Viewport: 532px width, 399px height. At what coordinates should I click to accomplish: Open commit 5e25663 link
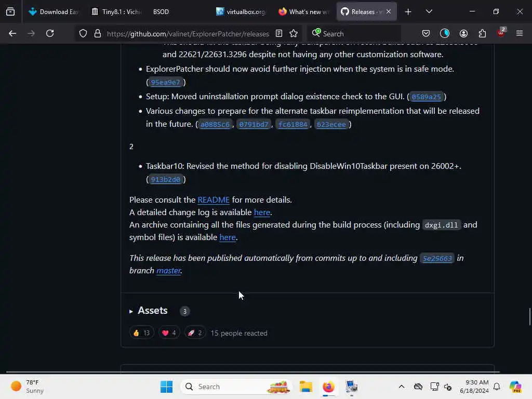coord(437,258)
